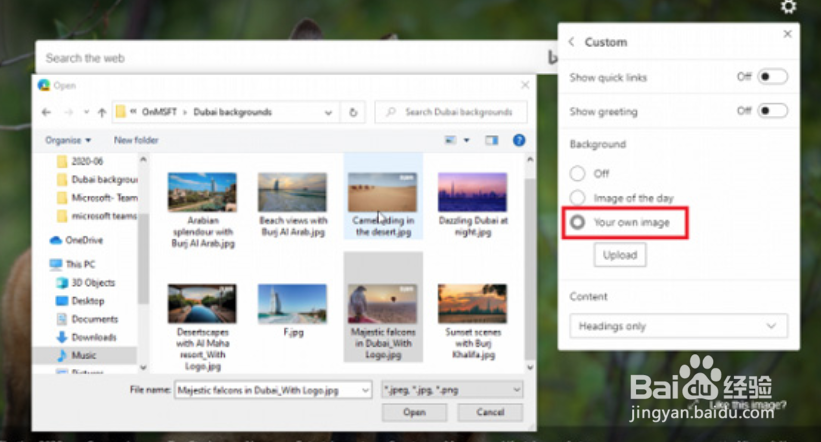
Task: Select Desertscapes with Al Maha resort thumbnail
Action: click(202, 304)
